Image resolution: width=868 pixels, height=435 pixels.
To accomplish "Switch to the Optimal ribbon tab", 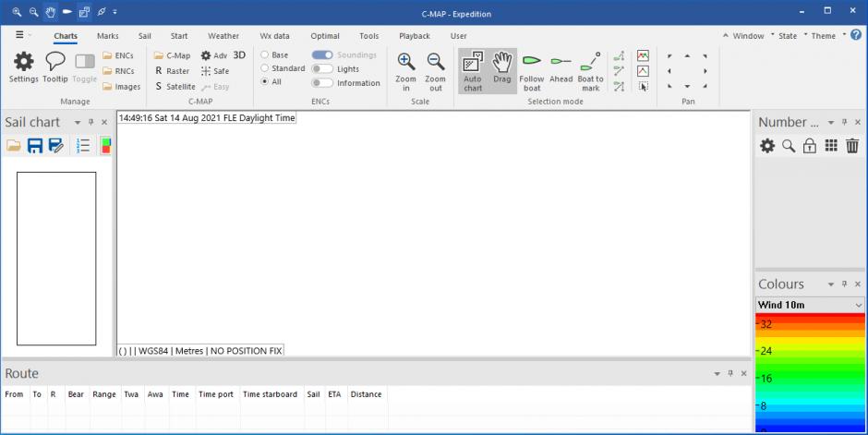I will [x=325, y=36].
